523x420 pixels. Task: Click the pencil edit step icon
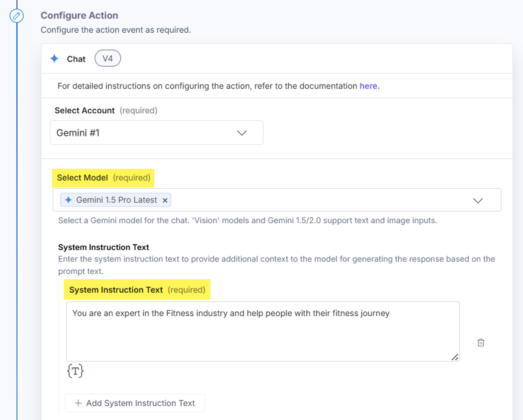pyautogui.click(x=16, y=16)
